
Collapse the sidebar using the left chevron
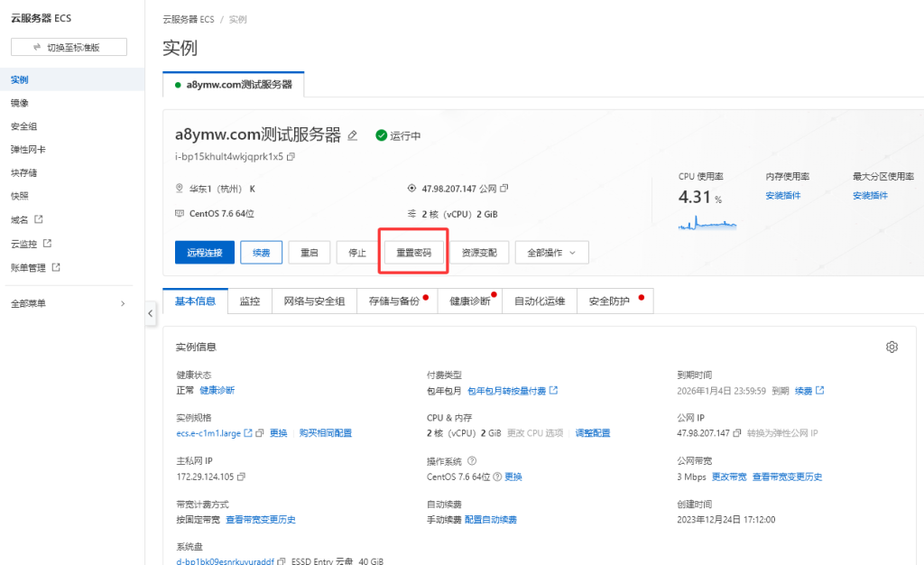point(151,313)
